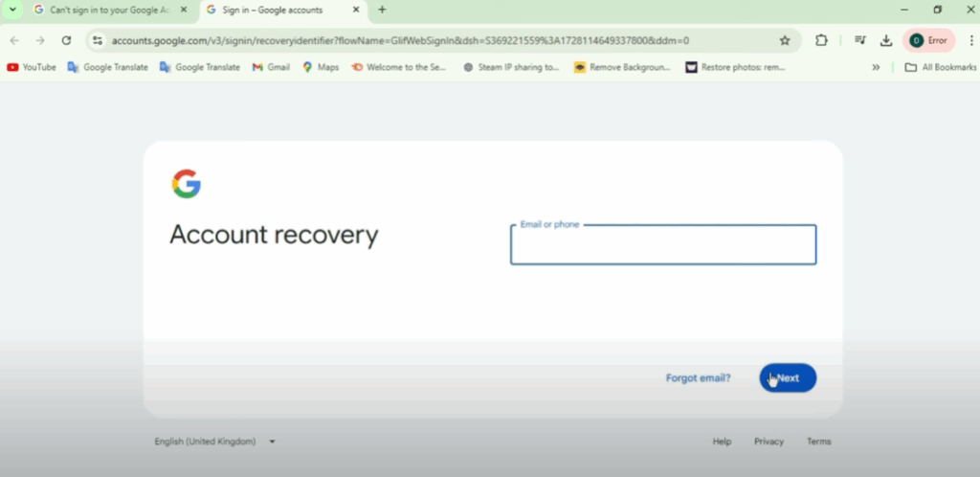980x477 pixels.
Task: Open the Gmail bookmark
Action: click(271, 67)
